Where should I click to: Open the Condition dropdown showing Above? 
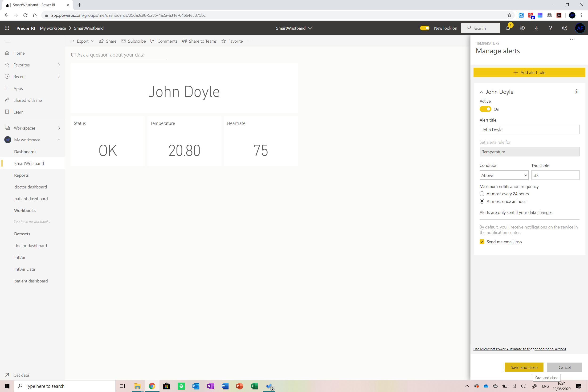pos(504,175)
